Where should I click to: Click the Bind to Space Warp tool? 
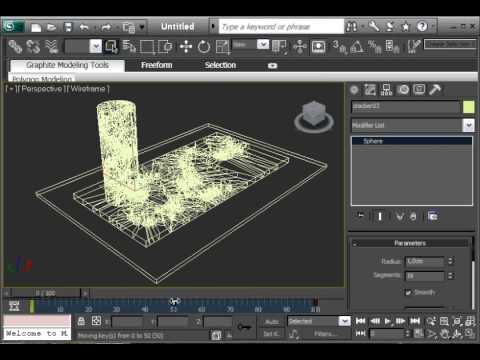point(52,47)
